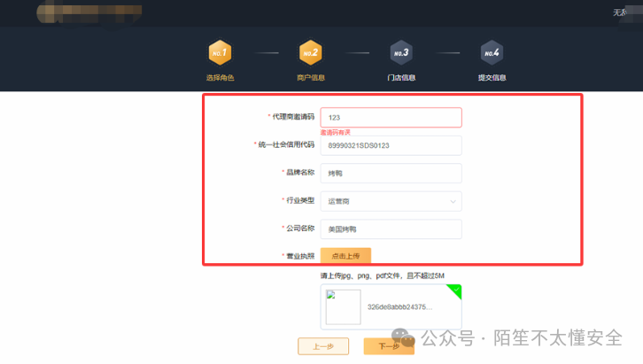Click the uploaded file thumbnail preview
The height and width of the screenshot is (364, 643).
pos(344,307)
